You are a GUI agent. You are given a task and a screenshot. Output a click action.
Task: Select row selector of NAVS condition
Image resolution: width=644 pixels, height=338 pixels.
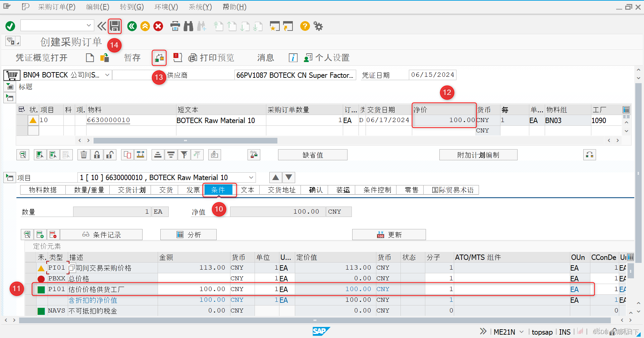pyautogui.click(x=31, y=311)
